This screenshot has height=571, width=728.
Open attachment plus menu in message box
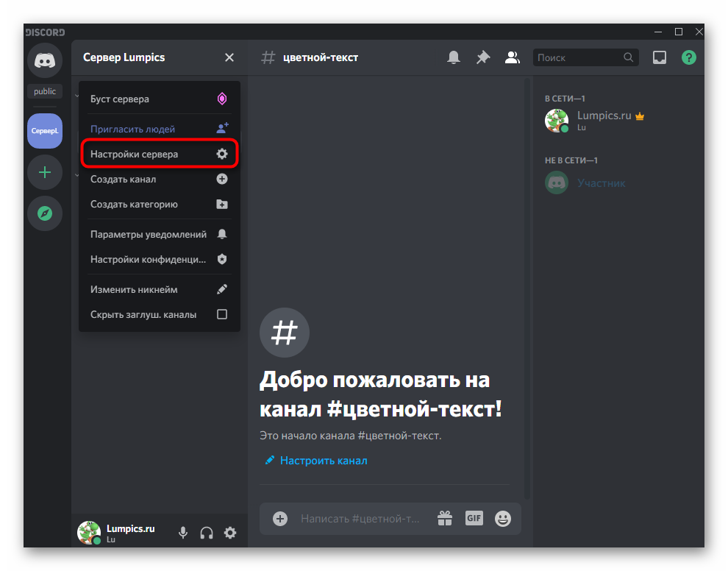point(280,519)
